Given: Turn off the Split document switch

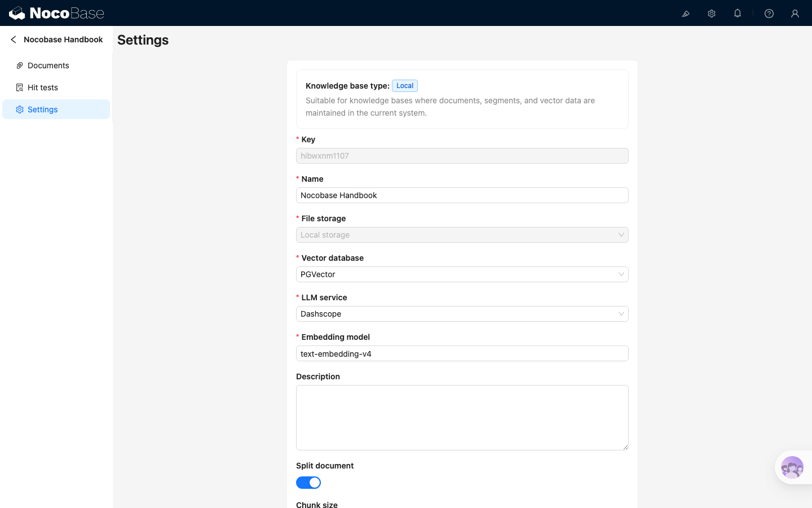Looking at the screenshot, I should click(308, 483).
